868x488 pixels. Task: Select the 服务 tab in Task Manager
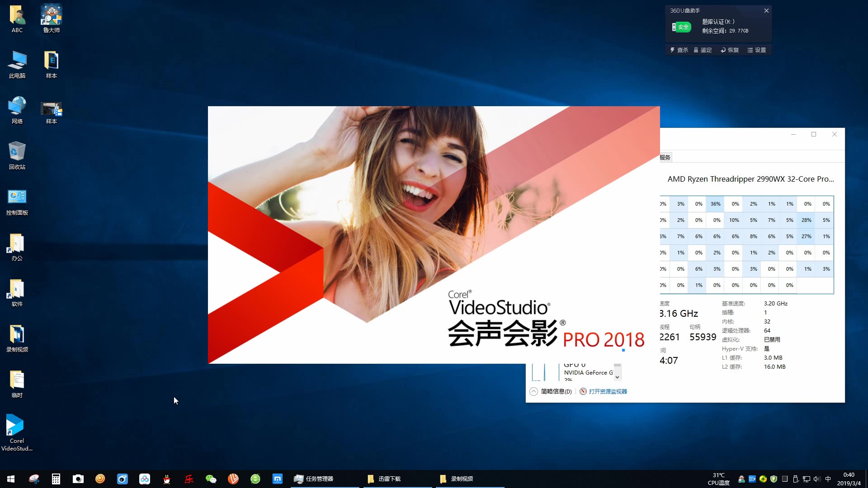click(x=665, y=157)
